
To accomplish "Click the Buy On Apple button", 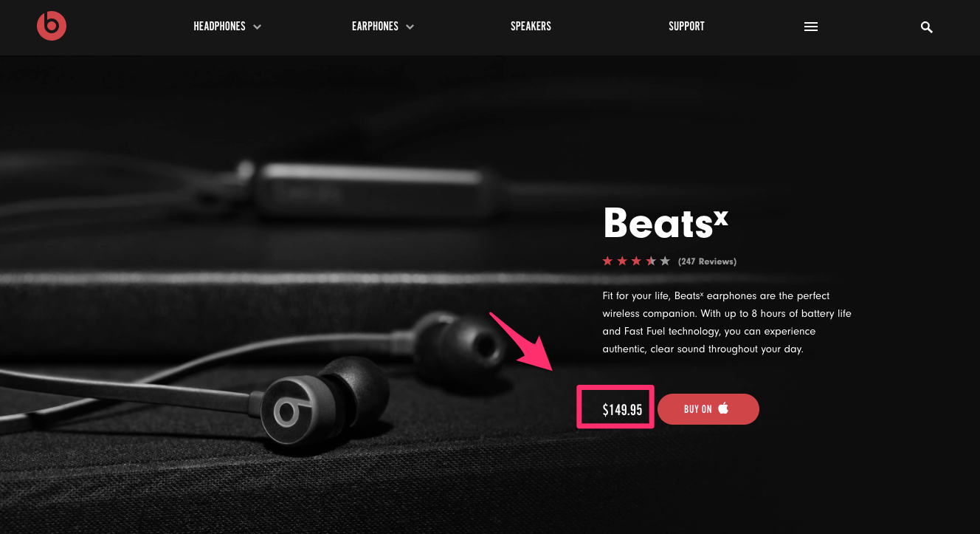I will click(x=708, y=409).
